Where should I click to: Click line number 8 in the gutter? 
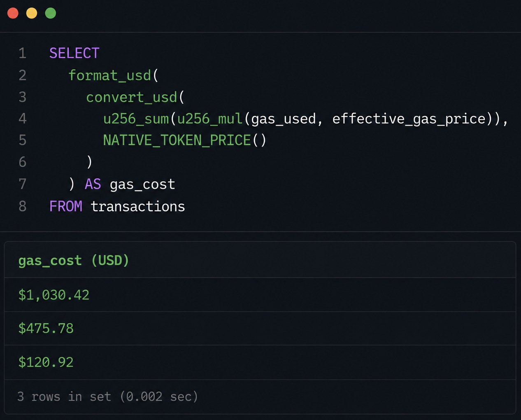pyautogui.click(x=23, y=206)
